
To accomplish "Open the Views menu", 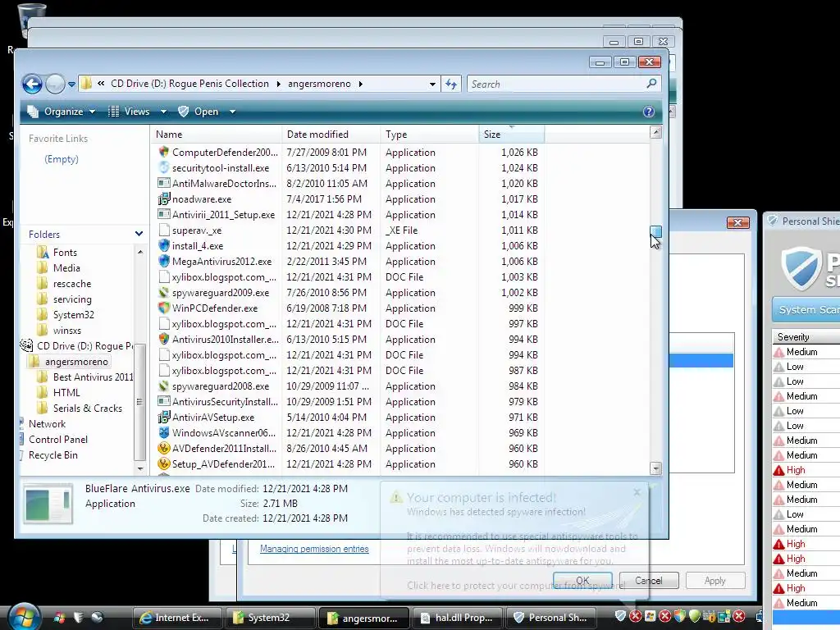I will coord(137,112).
